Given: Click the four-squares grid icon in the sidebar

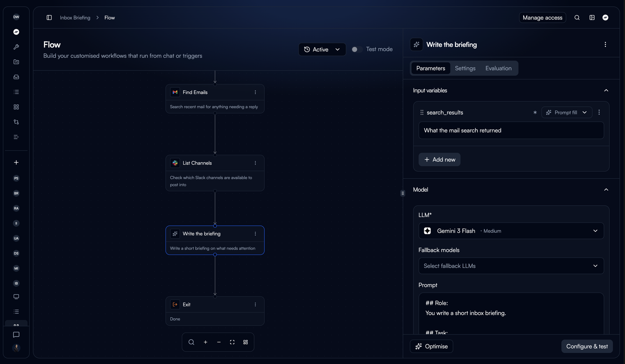Looking at the screenshot, I should [16, 107].
